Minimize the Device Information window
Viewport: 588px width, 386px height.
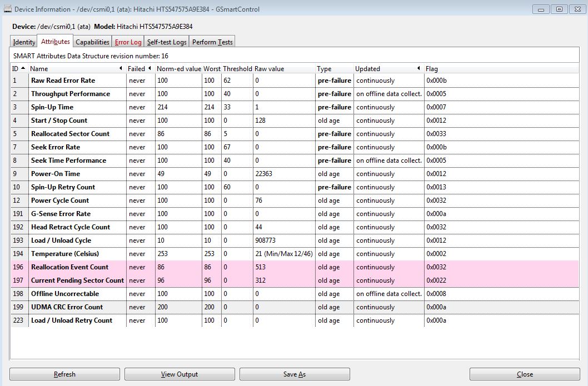(x=541, y=9)
